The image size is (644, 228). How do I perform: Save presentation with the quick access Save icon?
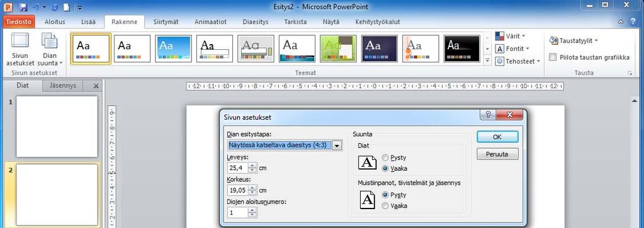click(23, 7)
